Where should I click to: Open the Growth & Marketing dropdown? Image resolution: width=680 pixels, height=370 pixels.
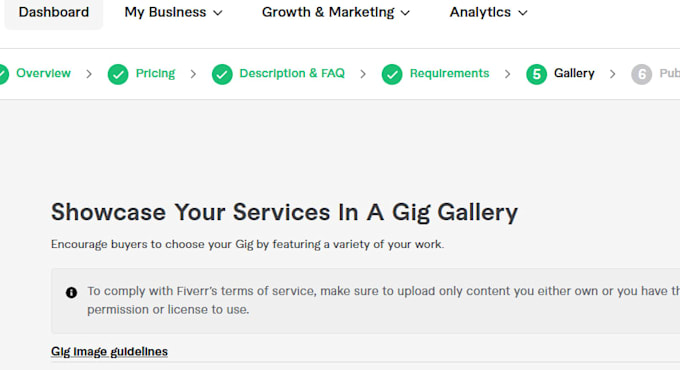[336, 13]
